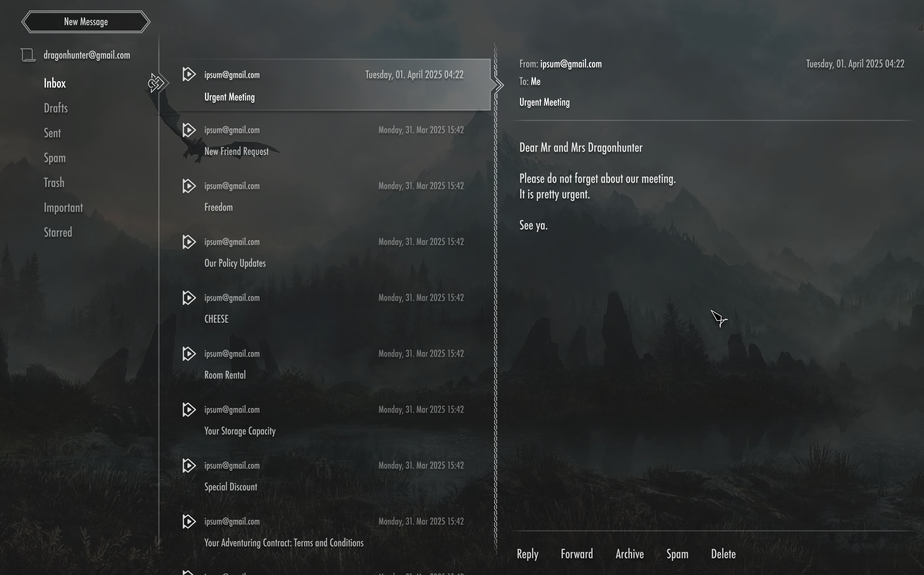Click the Urgent Meeting subject in reading pane
The width and height of the screenshot is (924, 575).
point(544,102)
